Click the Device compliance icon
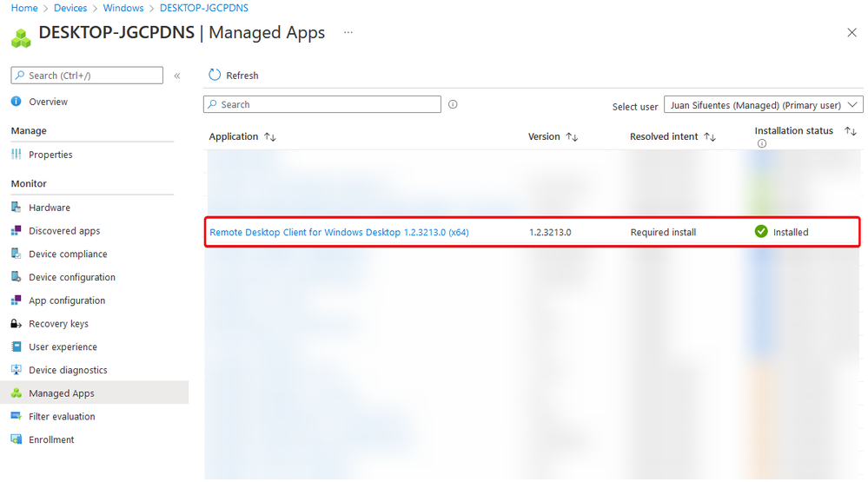 tap(16, 254)
